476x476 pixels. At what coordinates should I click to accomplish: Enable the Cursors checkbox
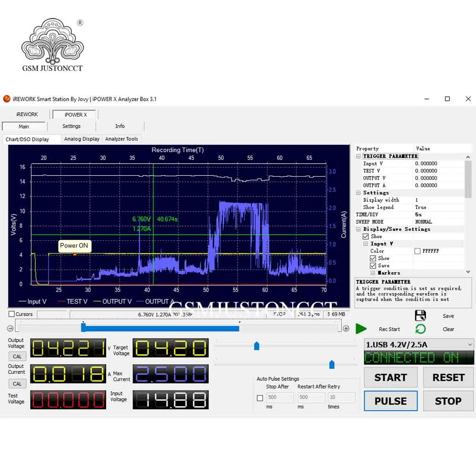(12, 314)
